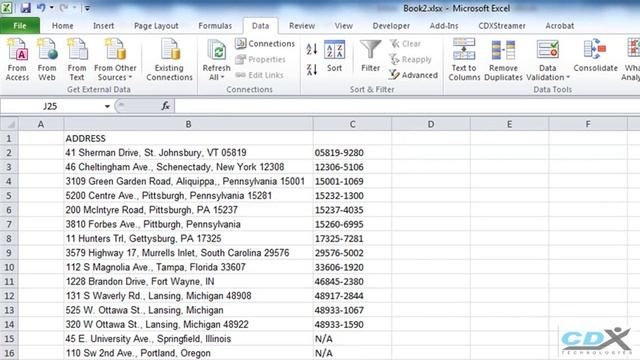
Task: Undo the last action
Action: [x=41, y=8]
